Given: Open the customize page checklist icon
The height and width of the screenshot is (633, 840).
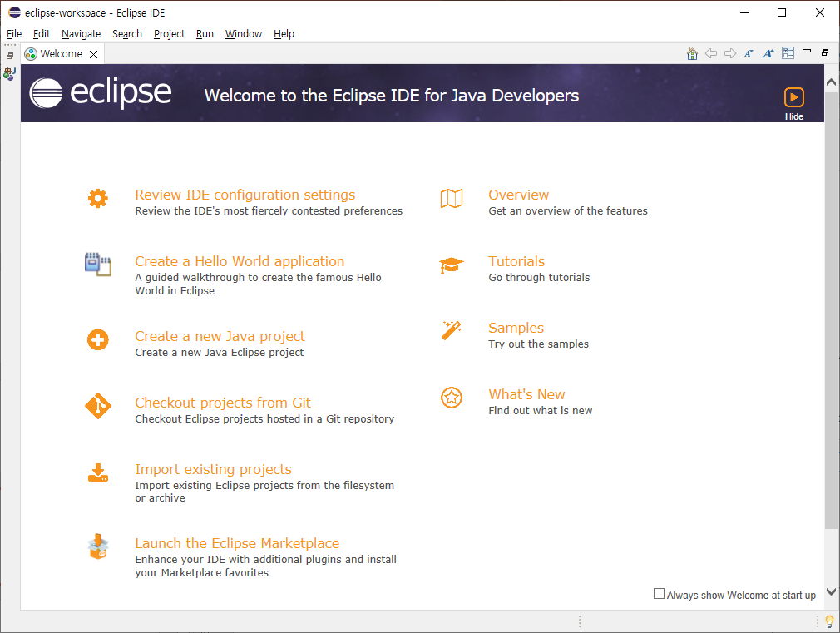Looking at the screenshot, I should 788,53.
